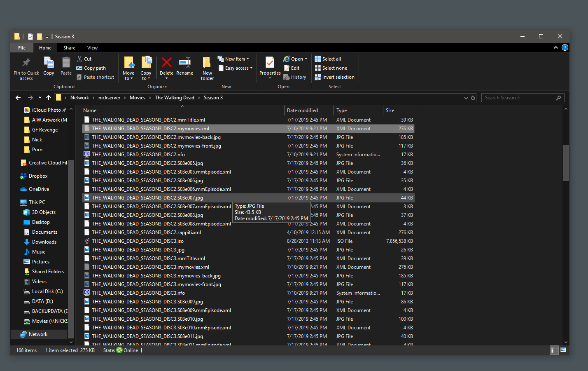Click the Paste clipboard icon

coord(66,62)
